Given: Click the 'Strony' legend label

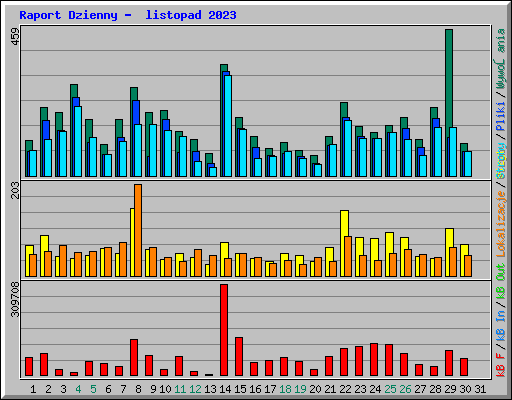Looking at the screenshot, I should (500, 161).
